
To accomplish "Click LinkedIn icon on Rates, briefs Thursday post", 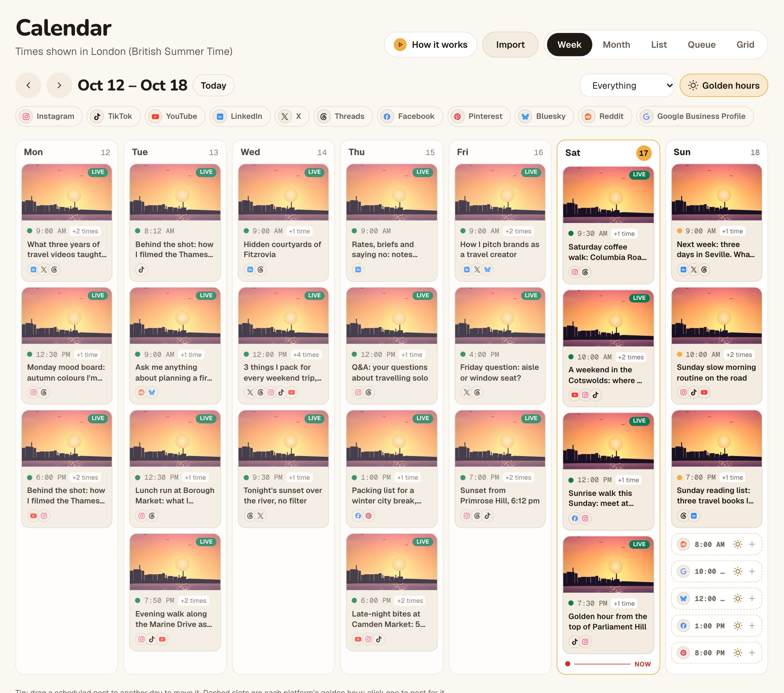I will [x=358, y=269].
